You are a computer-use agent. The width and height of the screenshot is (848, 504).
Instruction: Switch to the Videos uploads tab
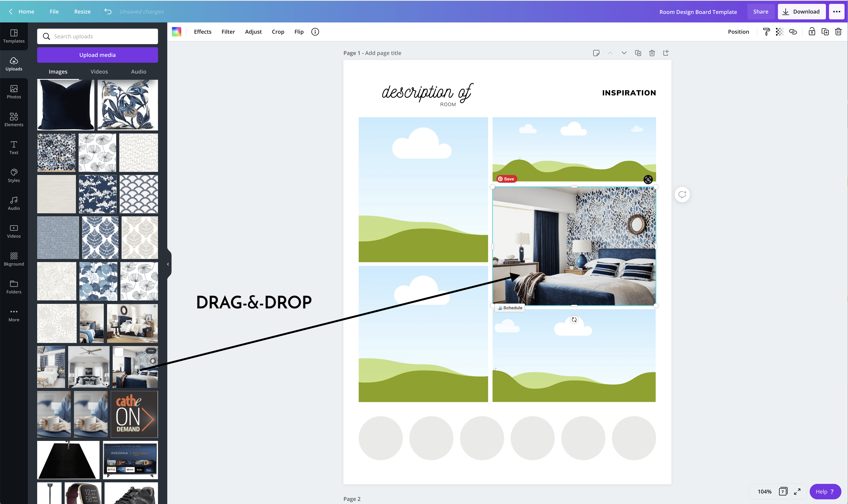click(99, 72)
